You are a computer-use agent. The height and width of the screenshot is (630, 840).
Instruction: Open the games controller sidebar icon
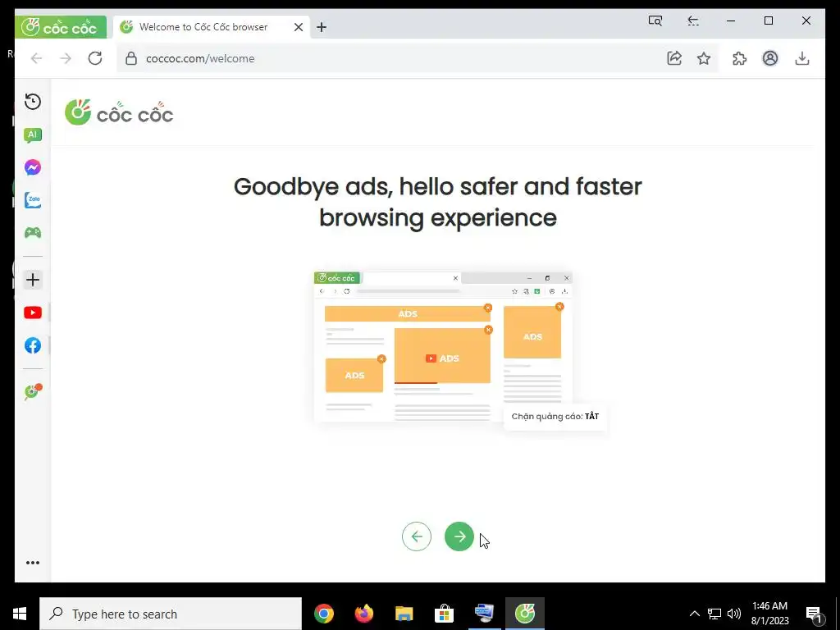(33, 232)
